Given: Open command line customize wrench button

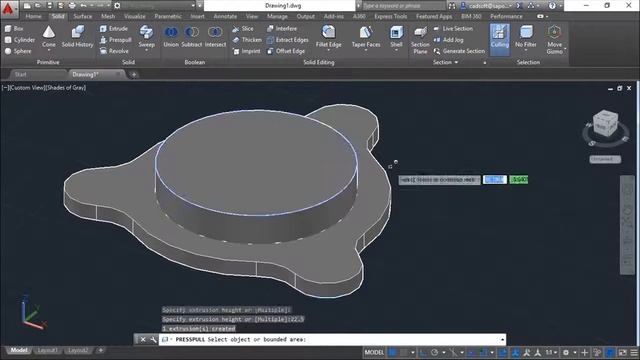Looking at the screenshot, I should (153, 339).
